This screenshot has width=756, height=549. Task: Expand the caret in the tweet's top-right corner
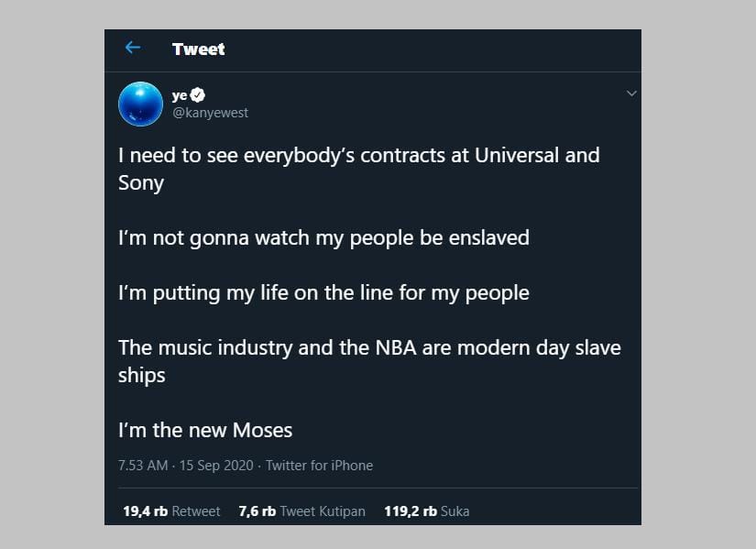tap(630, 93)
